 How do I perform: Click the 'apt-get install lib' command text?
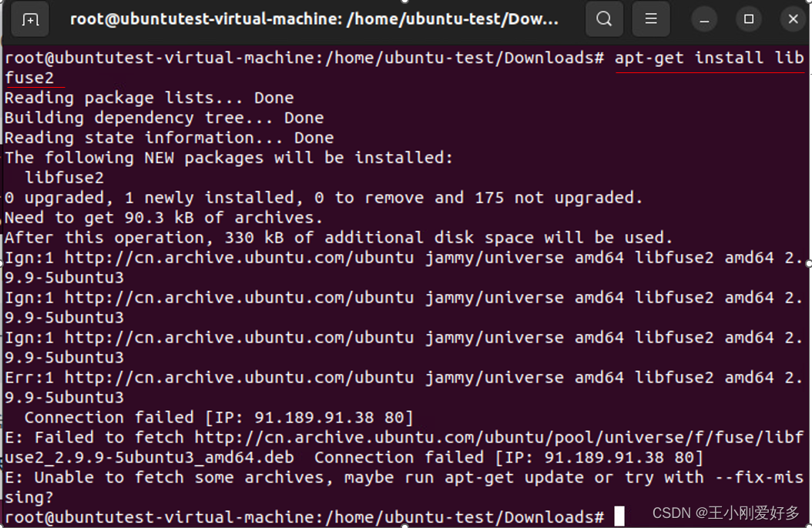709,58
